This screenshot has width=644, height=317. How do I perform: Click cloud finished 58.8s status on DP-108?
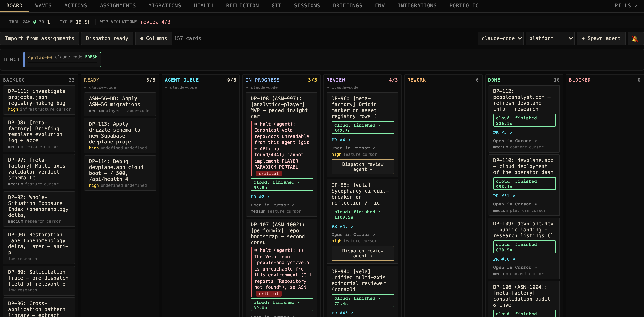[282, 184]
